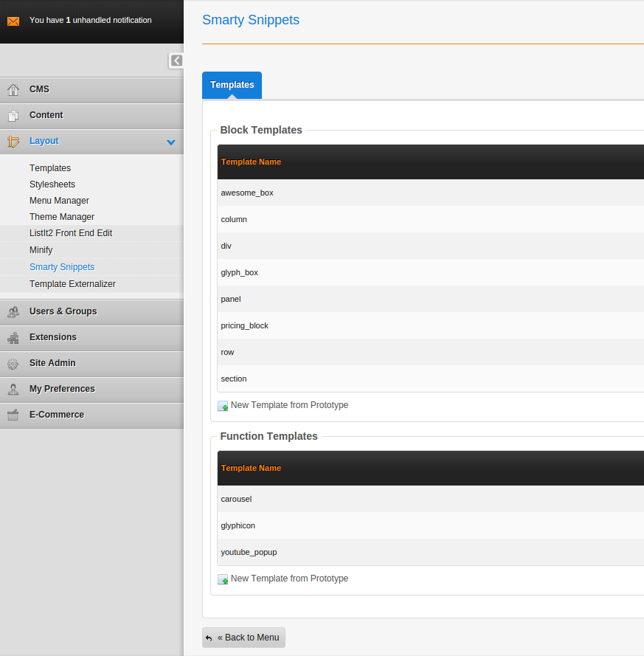
Task: Click the Users & Groups people icon
Action: [13, 311]
